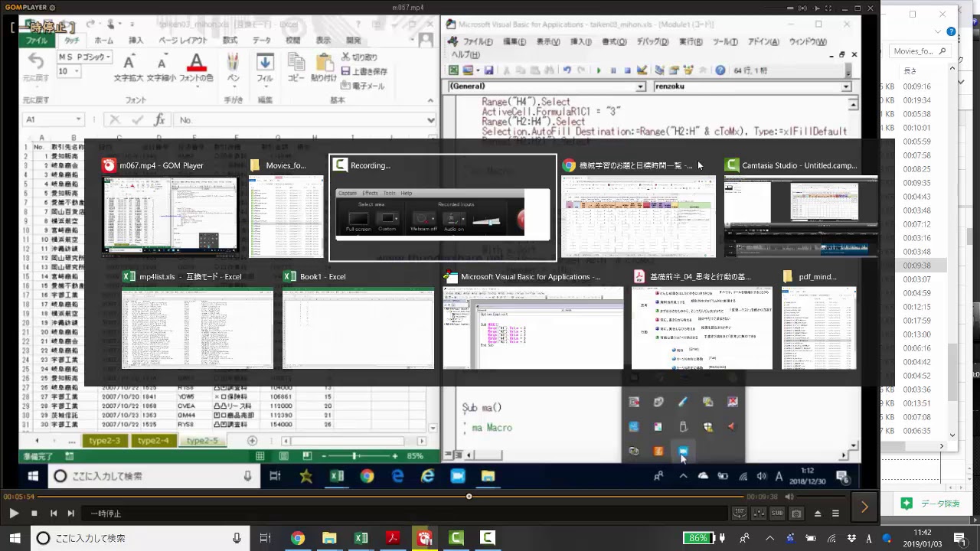Open Adobe Acrobat from the taskbar
980x551 pixels.
click(393, 538)
